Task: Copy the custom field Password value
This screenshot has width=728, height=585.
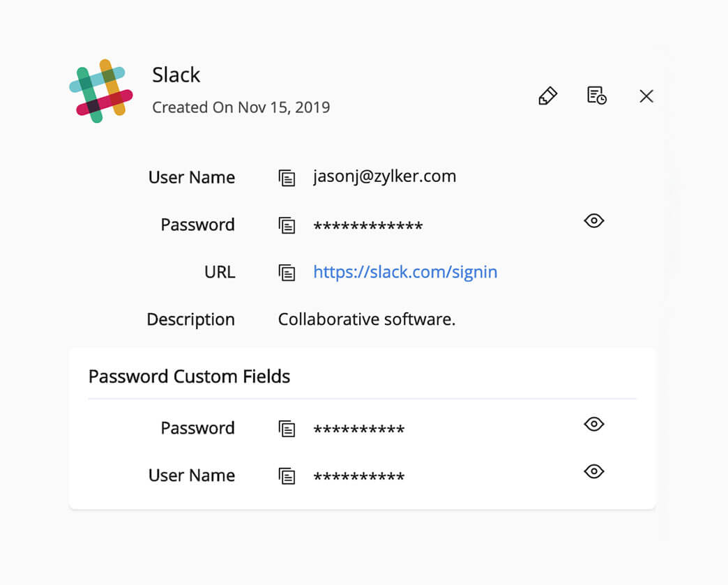Action: pyautogui.click(x=287, y=429)
